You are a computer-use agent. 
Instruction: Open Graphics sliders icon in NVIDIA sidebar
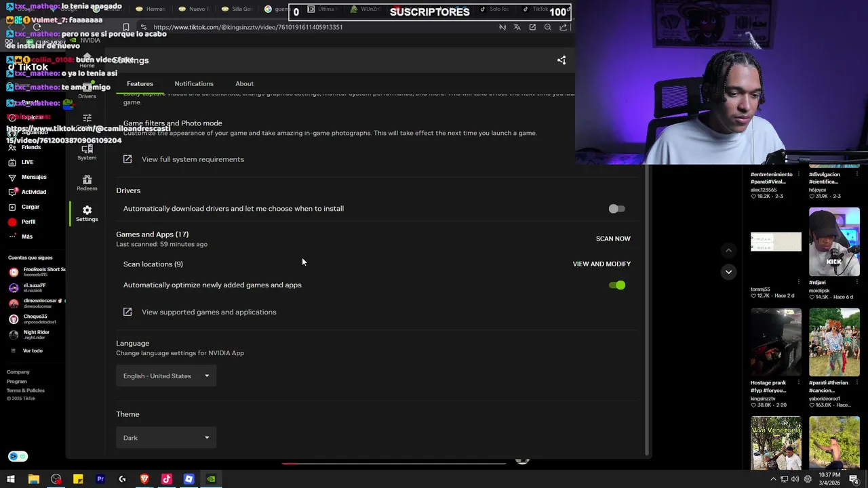[x=87, y=119]
